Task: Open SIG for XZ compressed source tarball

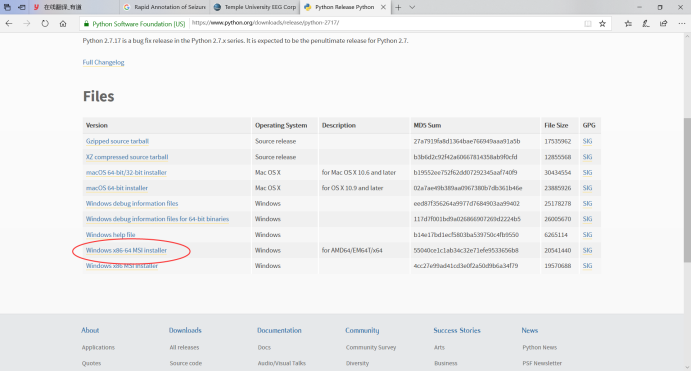Action: [587, 157]
